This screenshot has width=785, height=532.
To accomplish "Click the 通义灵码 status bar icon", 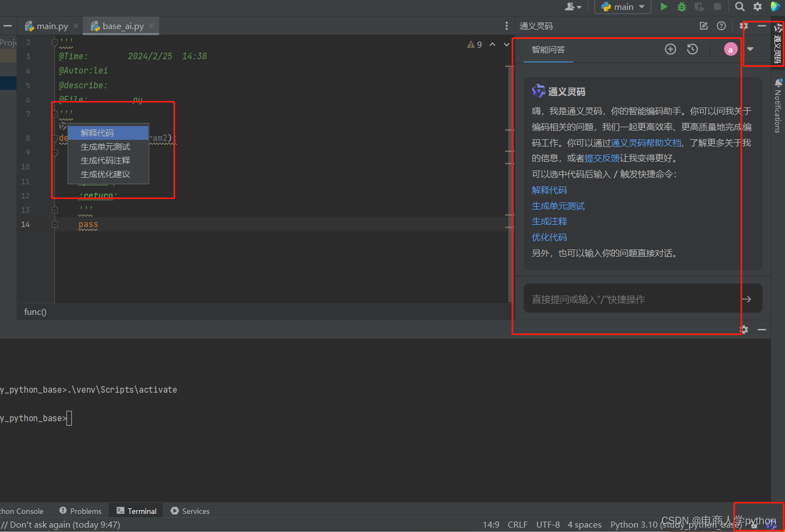I will pyautogui.click(x=771, y=525).
